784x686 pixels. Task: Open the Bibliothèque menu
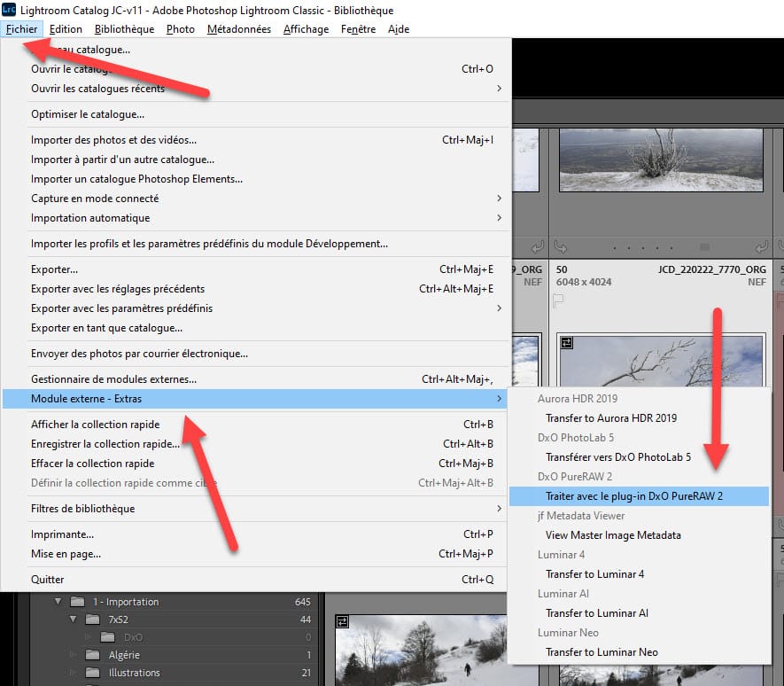tap(124, 29)
